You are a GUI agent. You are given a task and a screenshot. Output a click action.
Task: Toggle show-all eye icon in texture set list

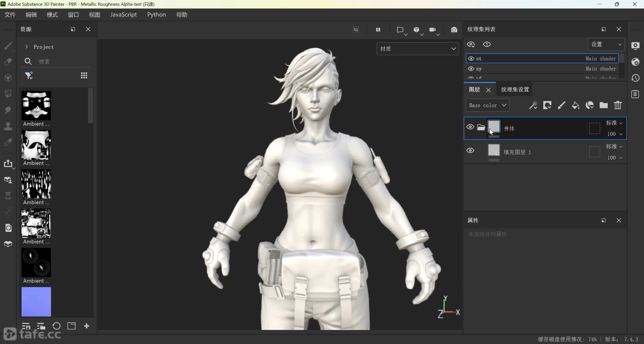tap(471, 44)
